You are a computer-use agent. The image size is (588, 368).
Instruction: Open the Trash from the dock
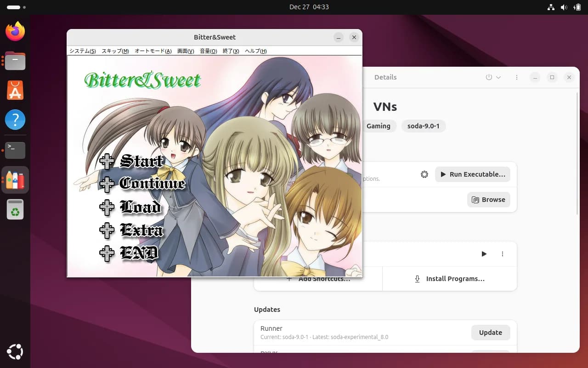point(15,210)
